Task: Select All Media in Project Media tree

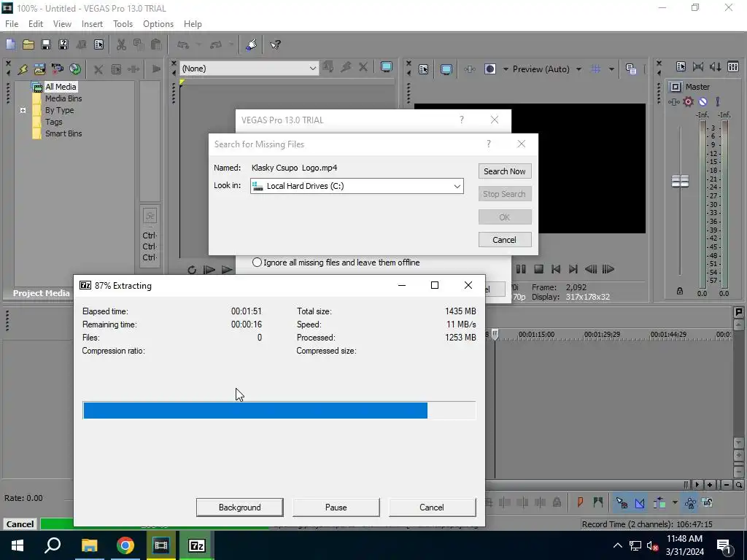Action: click(61, 87)
